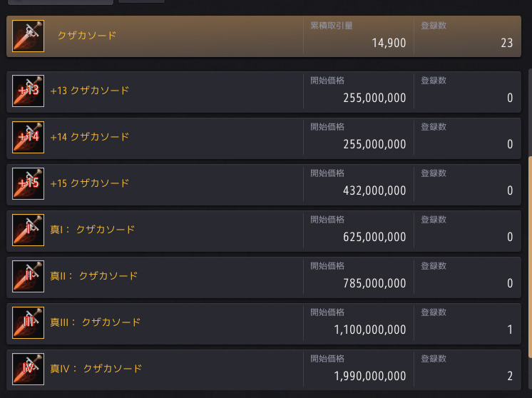
Task: Click the 累積取引量 14,900 value in header
Action: click(x=389, y=43)
